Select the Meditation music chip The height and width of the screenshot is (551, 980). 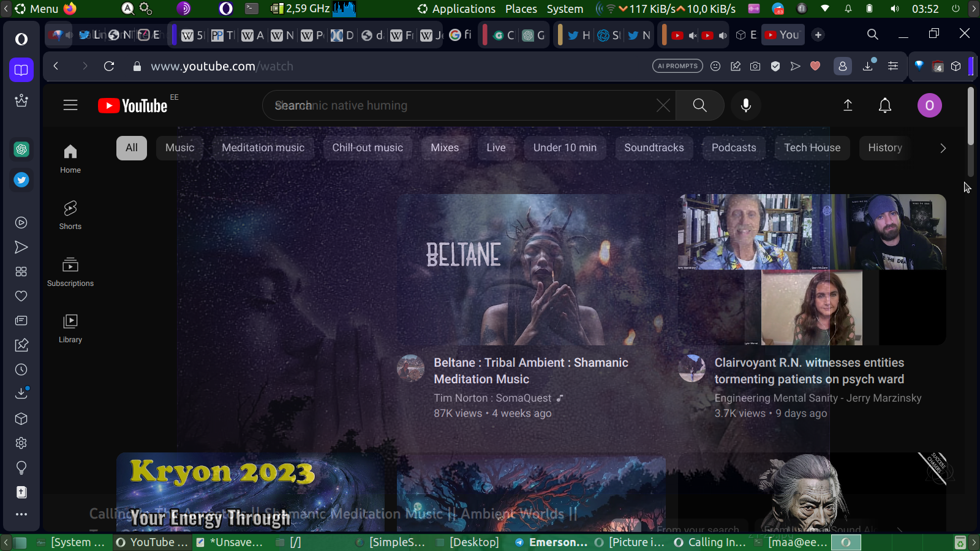pos(263,148)
